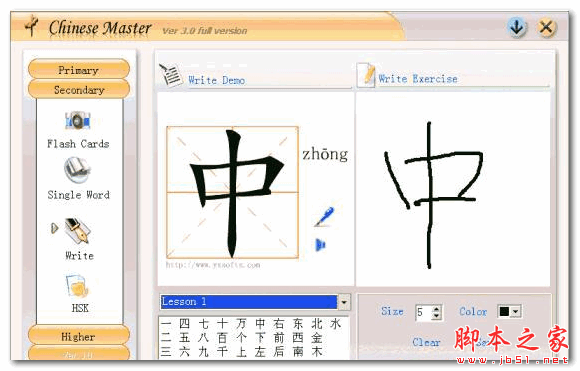Viewport: 580px width, 371px height.
Task: Expand the Higher level section
Action: pyautogui.click(x=78, y=336)
